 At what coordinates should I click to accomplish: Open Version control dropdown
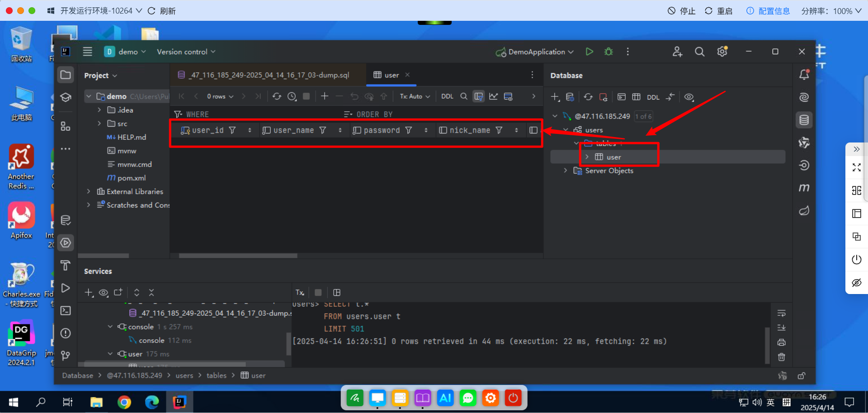(x=186, y=52)
